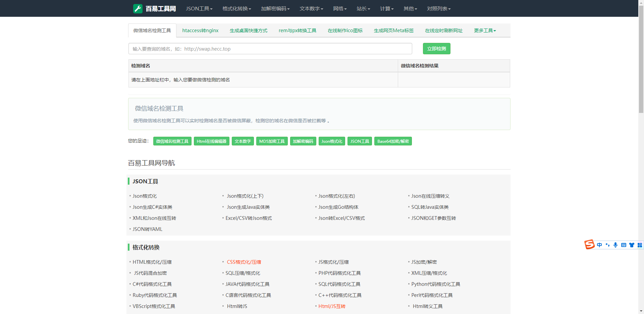Click the domain name input field
The width and height of the screenshot is (644, 314).
(x=270, y=49)
